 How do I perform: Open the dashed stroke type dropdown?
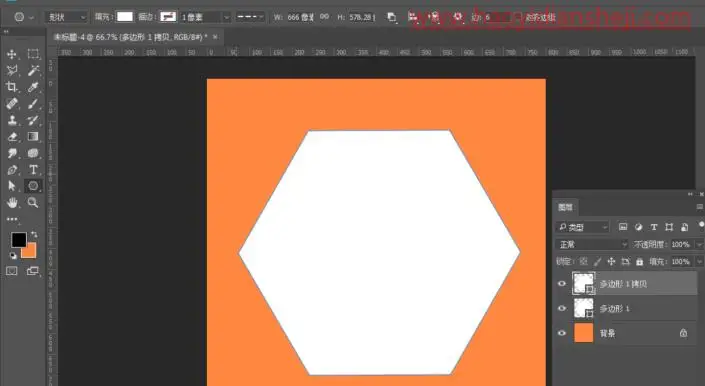tap(250, 17)
